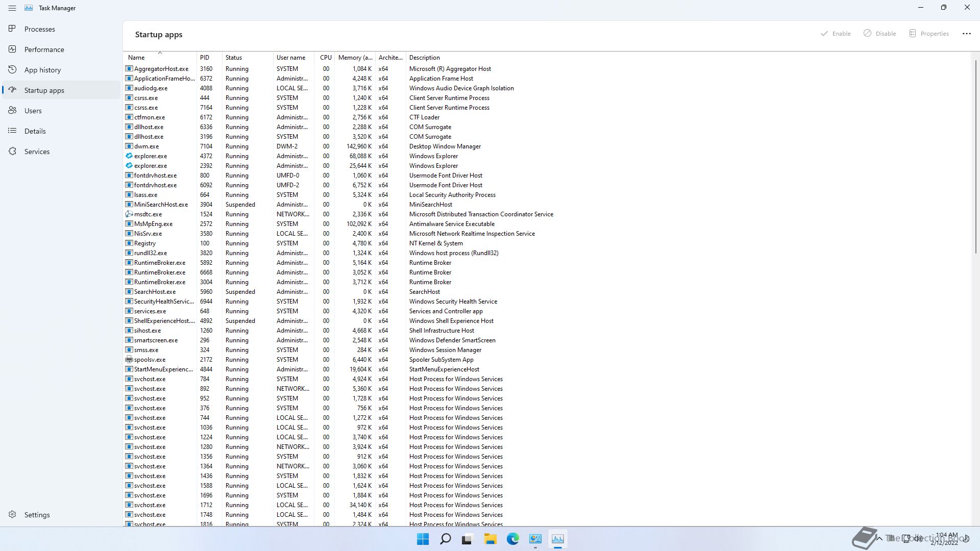Sort by the User name column header
The height and width of the screenshot is (551, 980).
tap(293, 58)
